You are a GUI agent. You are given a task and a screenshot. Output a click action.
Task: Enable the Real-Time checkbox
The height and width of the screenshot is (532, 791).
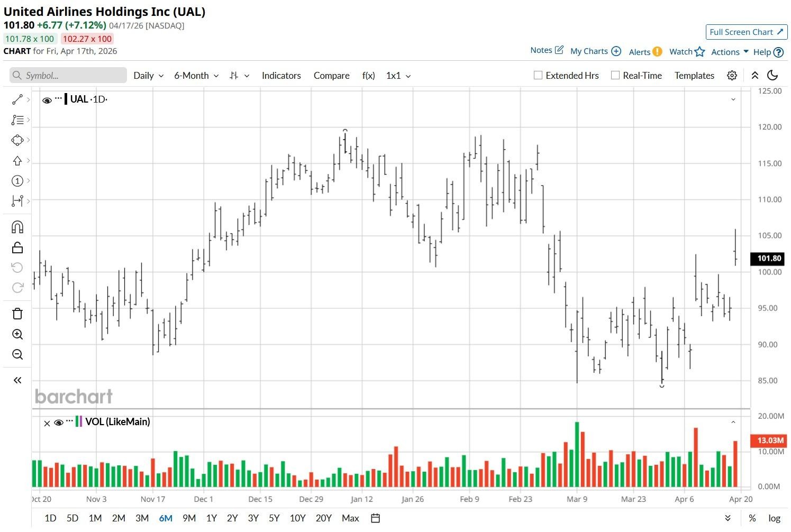pos(615,76)
